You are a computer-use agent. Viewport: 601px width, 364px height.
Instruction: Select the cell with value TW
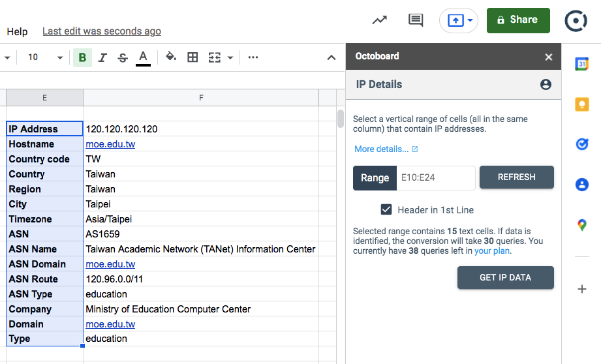(x=201, y=159)
